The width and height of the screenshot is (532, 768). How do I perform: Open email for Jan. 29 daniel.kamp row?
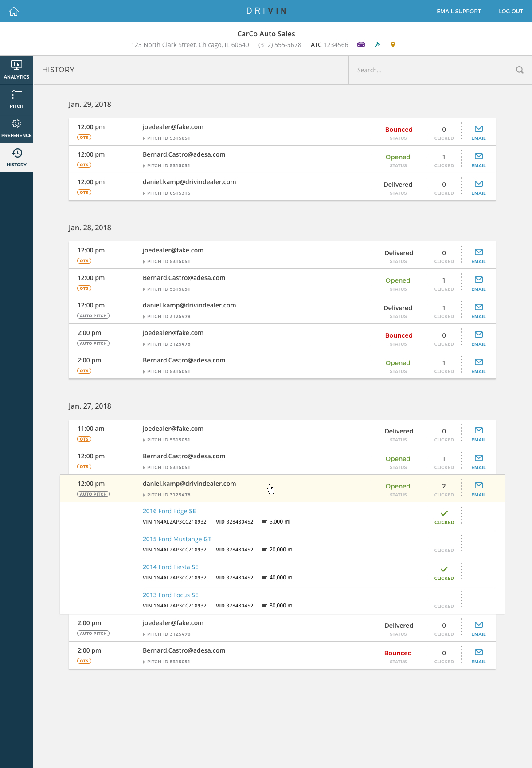[478, 187]
